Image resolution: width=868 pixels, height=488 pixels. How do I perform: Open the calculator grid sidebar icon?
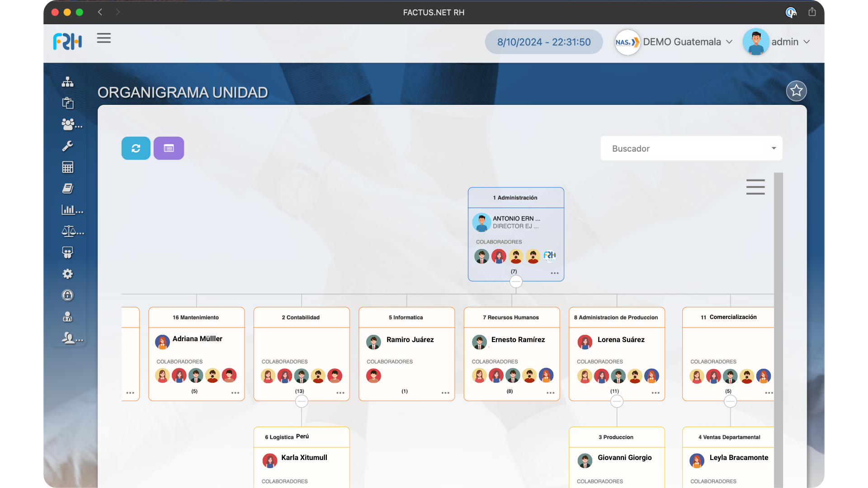coord(68,167)
